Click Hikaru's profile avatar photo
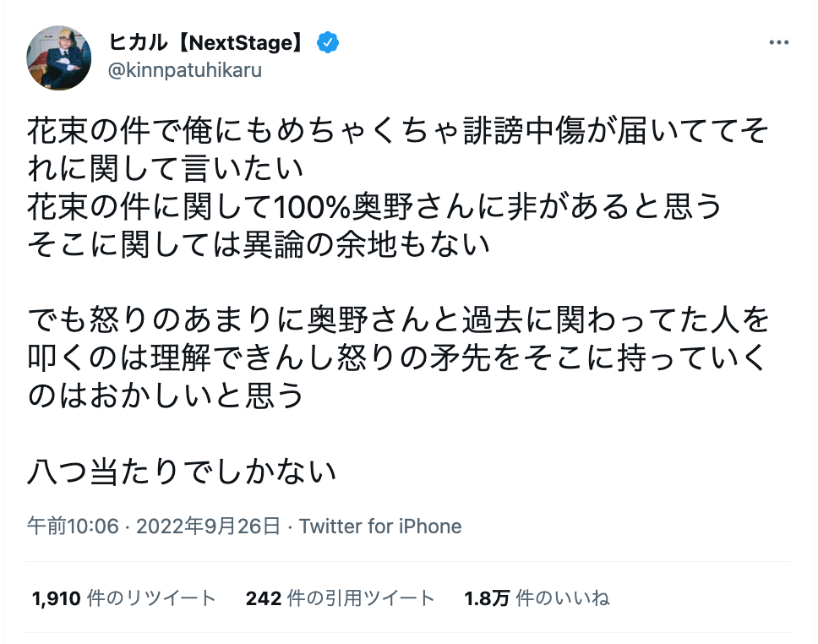818x644 pixels. coord(58,58)
